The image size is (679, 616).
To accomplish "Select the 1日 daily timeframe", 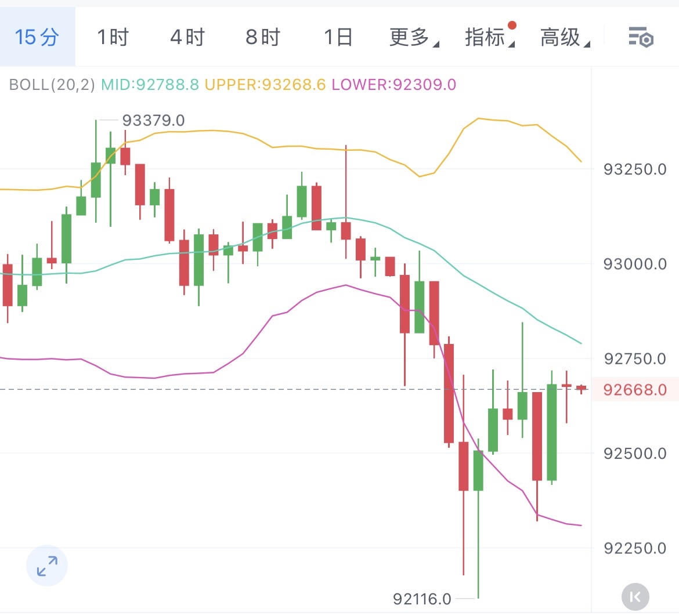I will coord(338,38).
